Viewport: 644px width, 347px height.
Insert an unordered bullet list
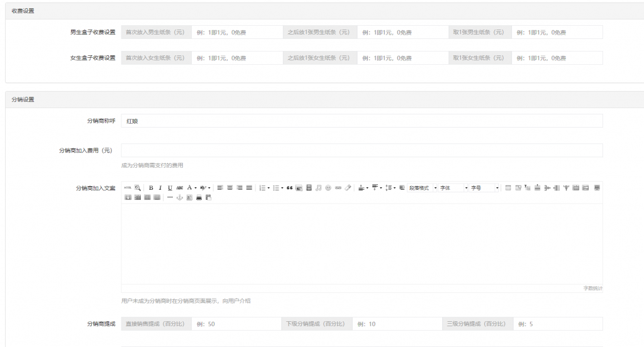(x=276, y=188)
